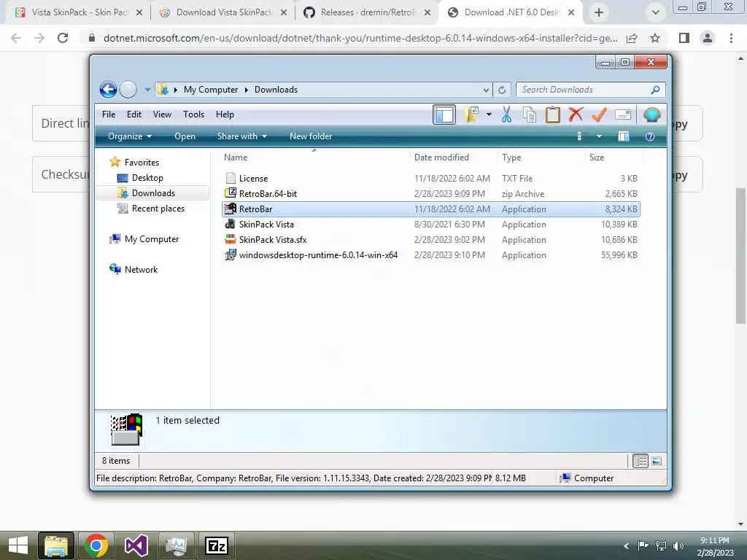The height and width of the screenshot is (560, 747).
Task: Open the Tools menu
Action: [x=193, y=114]
